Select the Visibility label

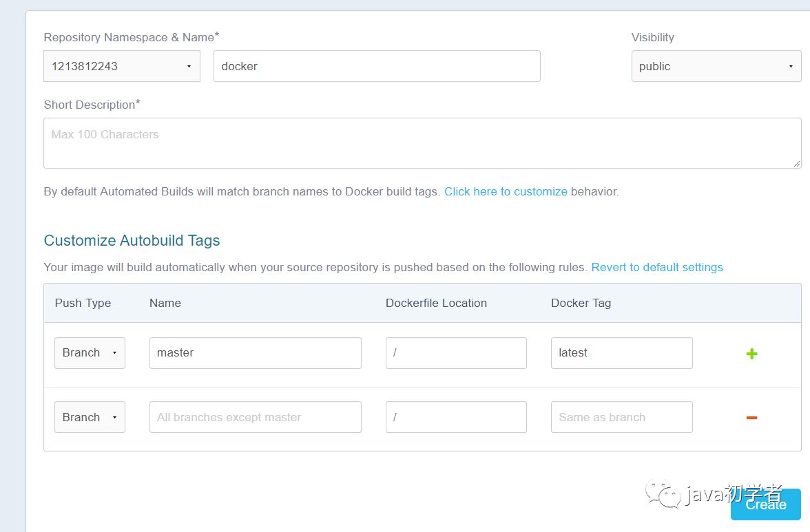pos(652,37)
